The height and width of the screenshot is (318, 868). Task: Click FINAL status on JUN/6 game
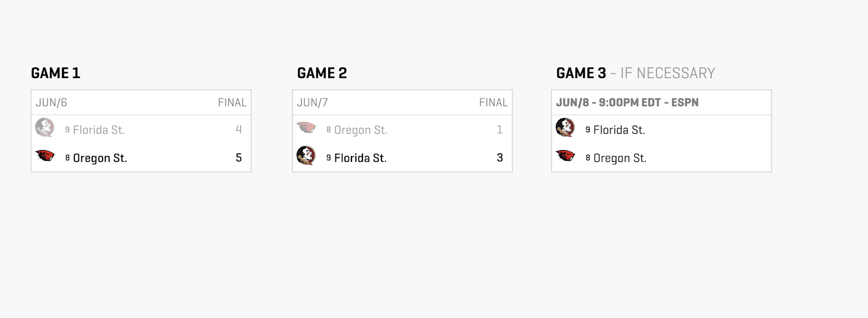click(232, 102)
